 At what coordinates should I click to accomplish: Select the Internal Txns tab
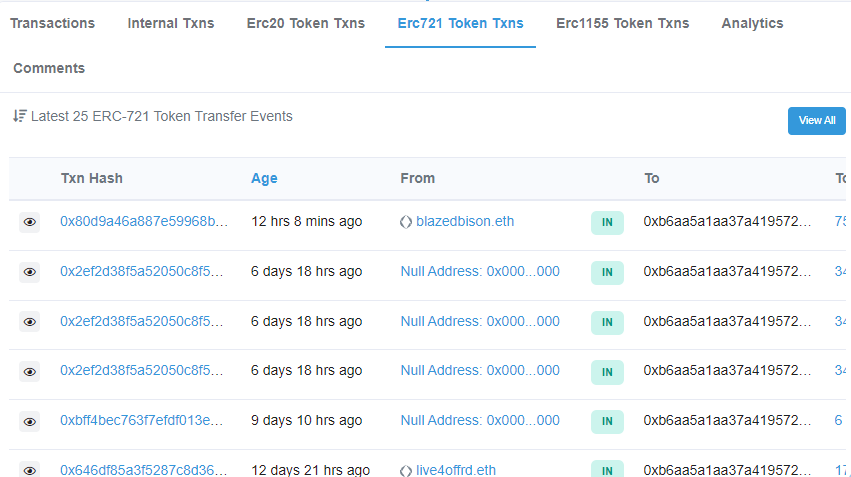pyautogui.click(x=170, y=23)
